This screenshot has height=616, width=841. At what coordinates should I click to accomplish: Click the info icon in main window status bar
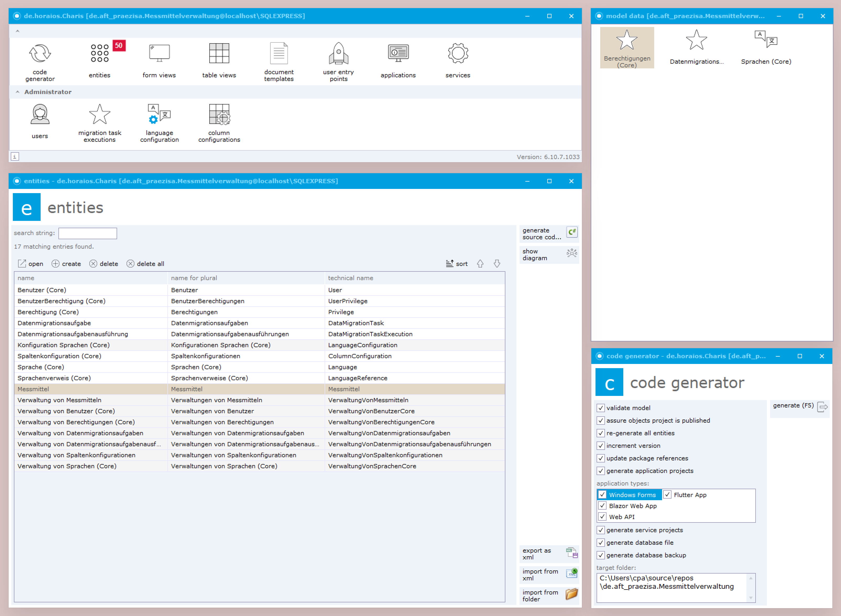(15, 157)
